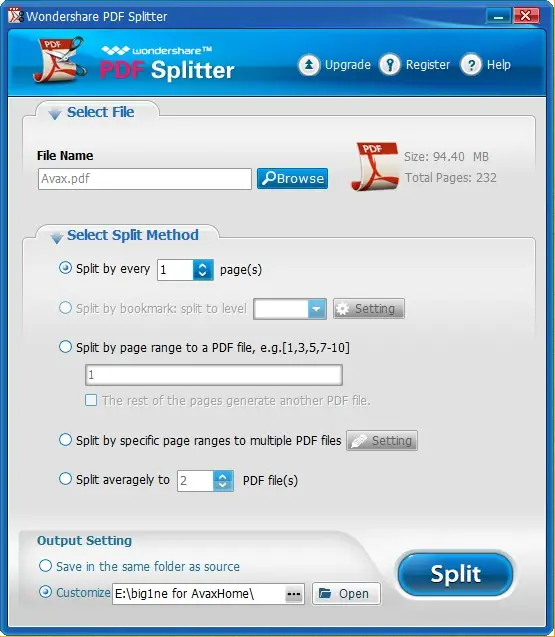Increase the Split by every pages stepper
The height and width of the screenshot is (637, 555).
click(203, 265)
